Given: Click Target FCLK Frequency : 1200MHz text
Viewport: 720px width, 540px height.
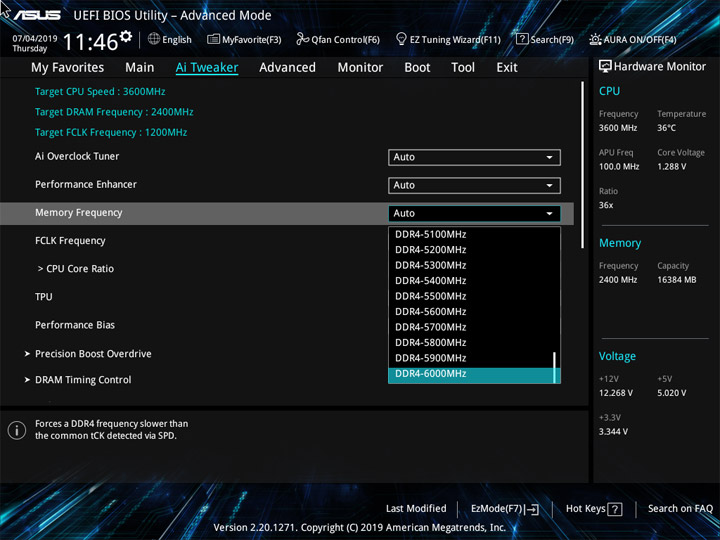Looking at the screenshot, I should [111, 133].
